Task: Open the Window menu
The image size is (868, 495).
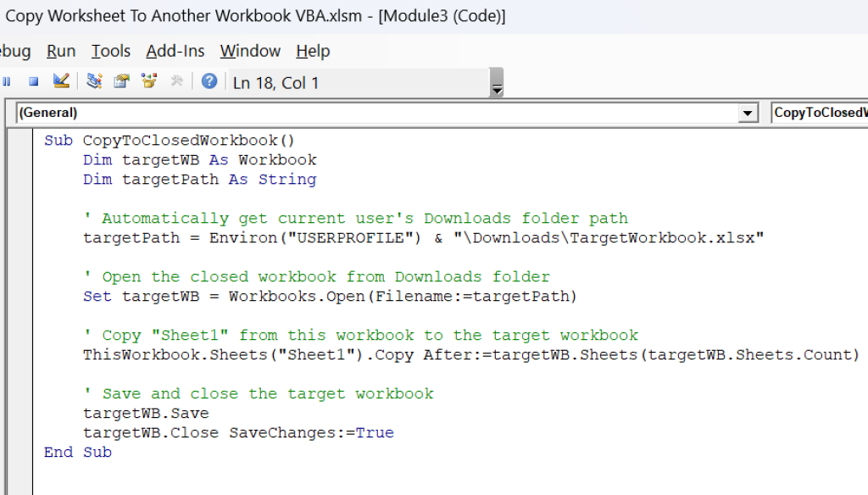Action: point(249,51)
